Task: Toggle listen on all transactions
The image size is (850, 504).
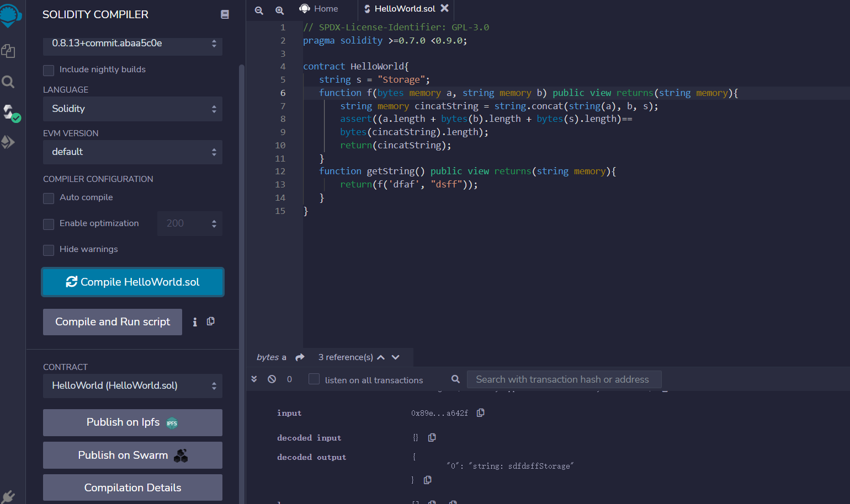Action: (x=314, y=379)
